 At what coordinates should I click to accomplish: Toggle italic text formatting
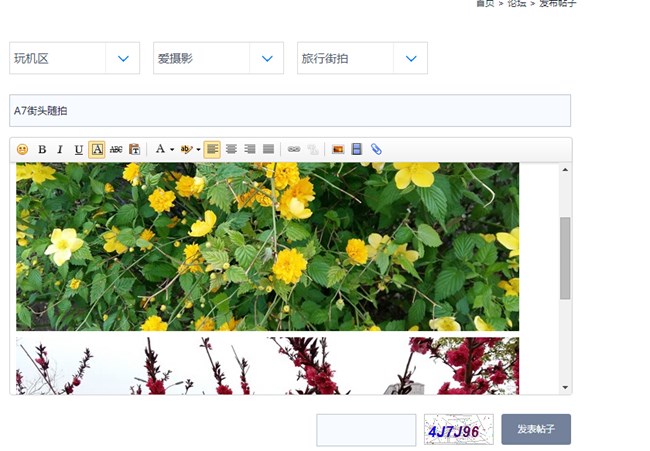60,149
